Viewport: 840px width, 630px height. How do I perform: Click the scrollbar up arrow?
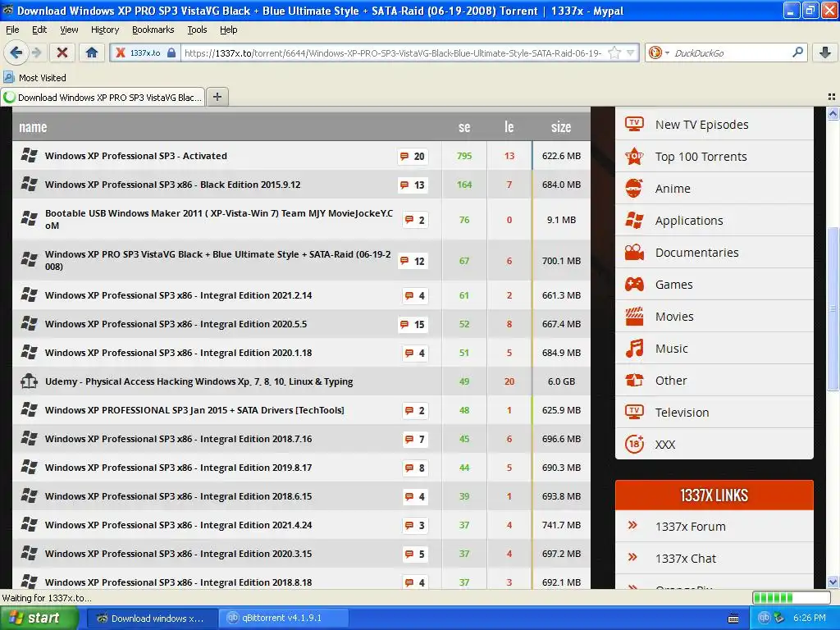(833, 113)
